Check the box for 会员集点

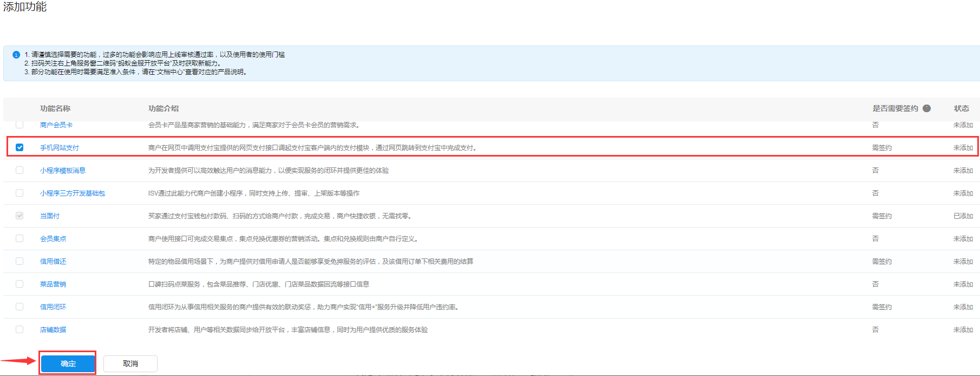click(19, 238)
